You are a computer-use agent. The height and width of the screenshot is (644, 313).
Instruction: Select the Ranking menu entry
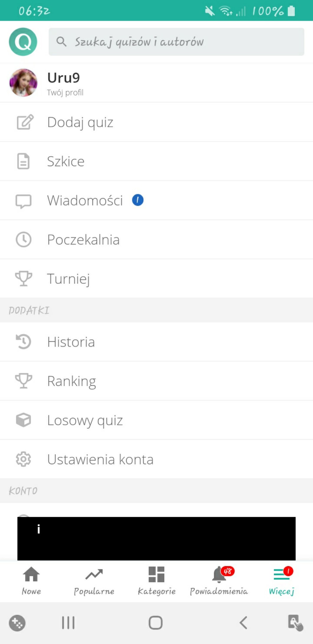pyautogui.click(x=71, y=381)
